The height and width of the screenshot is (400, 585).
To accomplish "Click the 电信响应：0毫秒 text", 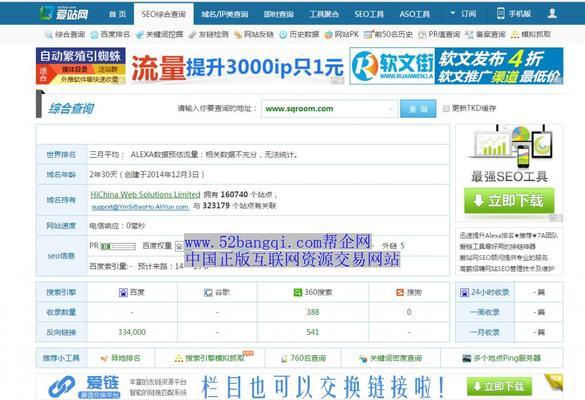I will tap(117, 226).
